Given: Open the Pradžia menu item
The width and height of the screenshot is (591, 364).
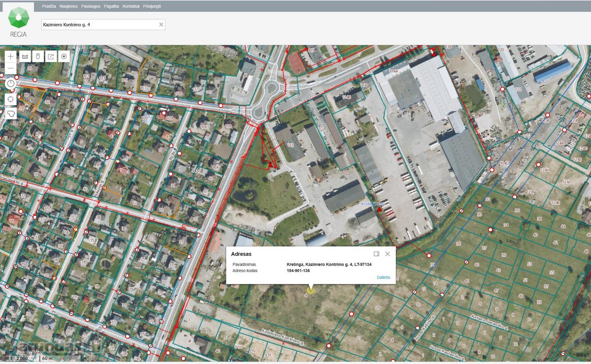Looking at the screenshot, I should pyautogui.click(x=49, y=6).
